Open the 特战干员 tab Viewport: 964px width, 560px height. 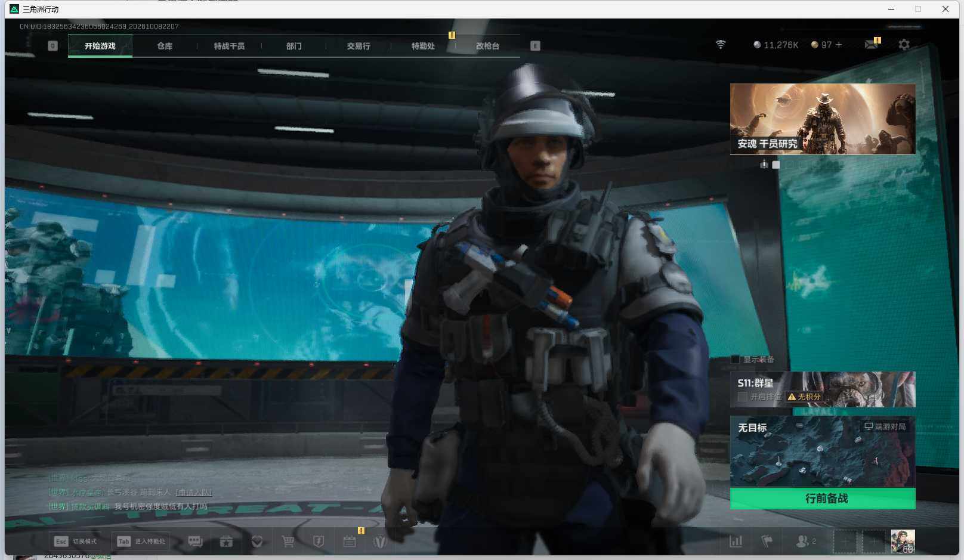[229, 46]
